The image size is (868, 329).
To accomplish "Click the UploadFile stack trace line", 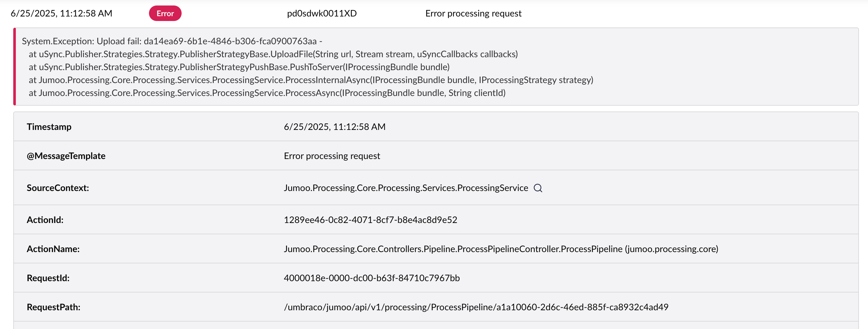I will [273, 54].
